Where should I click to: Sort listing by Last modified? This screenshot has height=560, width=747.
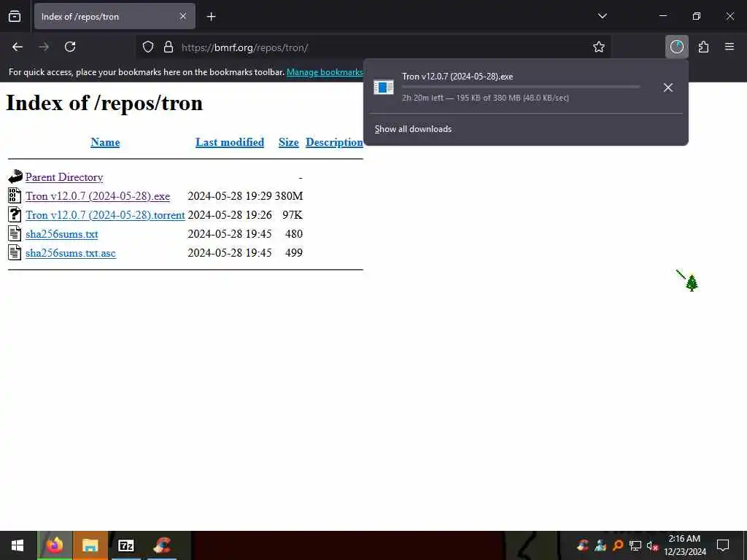pyautogui.click(x=230, y=142)
